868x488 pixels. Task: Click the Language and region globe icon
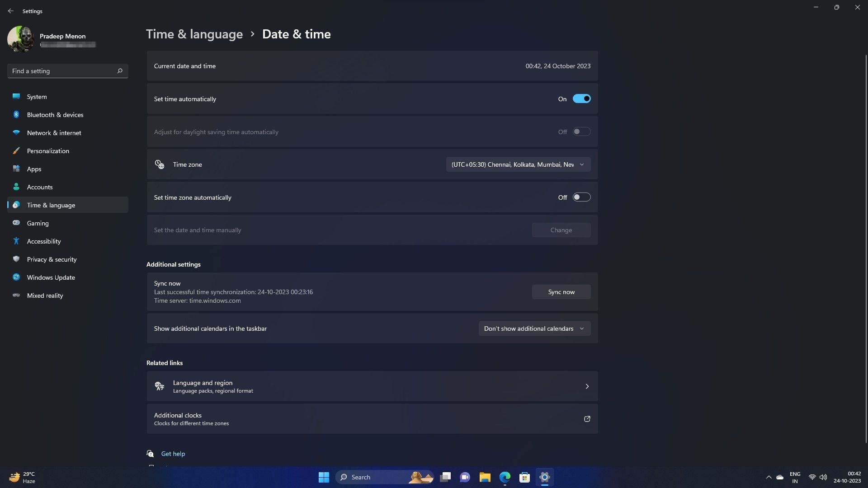click(x=159, y=386)
